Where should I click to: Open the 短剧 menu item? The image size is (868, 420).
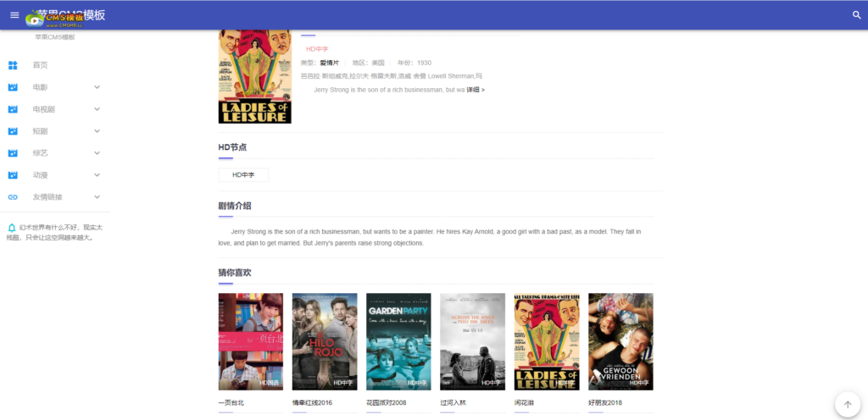pyautogui.click(x=40, y=131)
